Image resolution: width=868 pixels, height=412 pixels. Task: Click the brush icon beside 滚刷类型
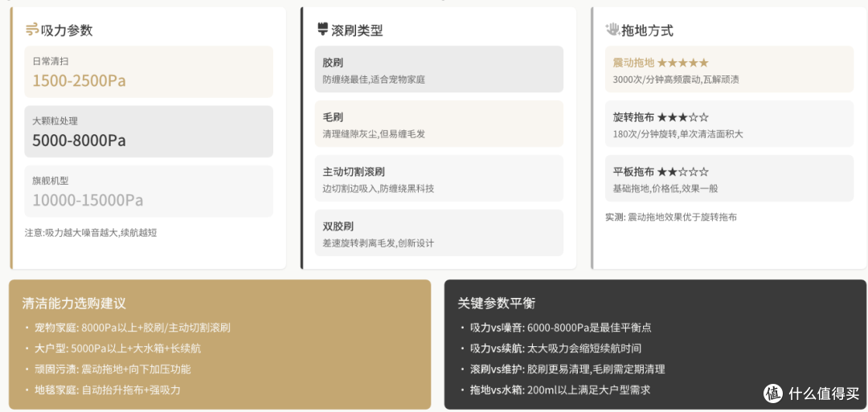coord(323,29)
